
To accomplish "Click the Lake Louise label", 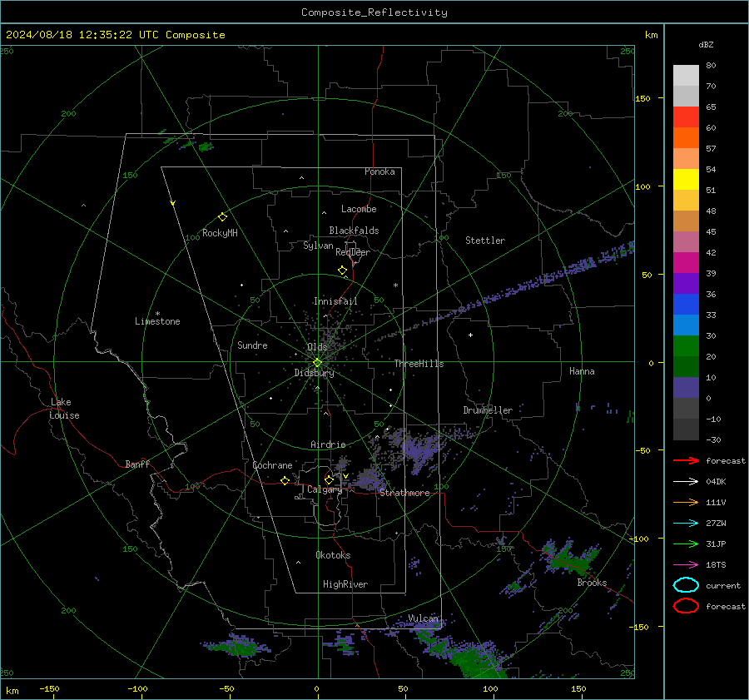I will click(x=64, y=409).
